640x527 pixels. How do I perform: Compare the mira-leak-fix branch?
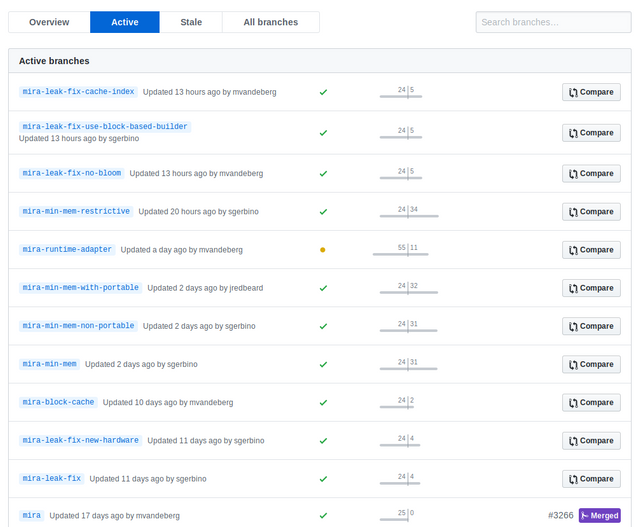click(591, 479)
